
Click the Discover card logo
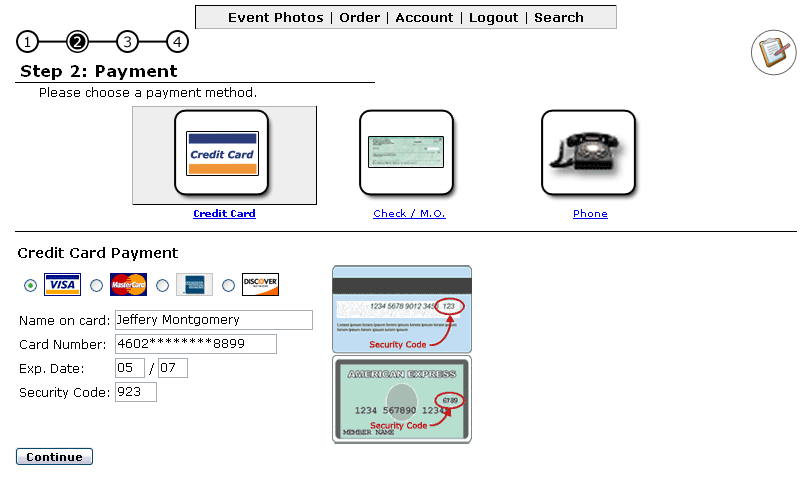tap(260, 285)
